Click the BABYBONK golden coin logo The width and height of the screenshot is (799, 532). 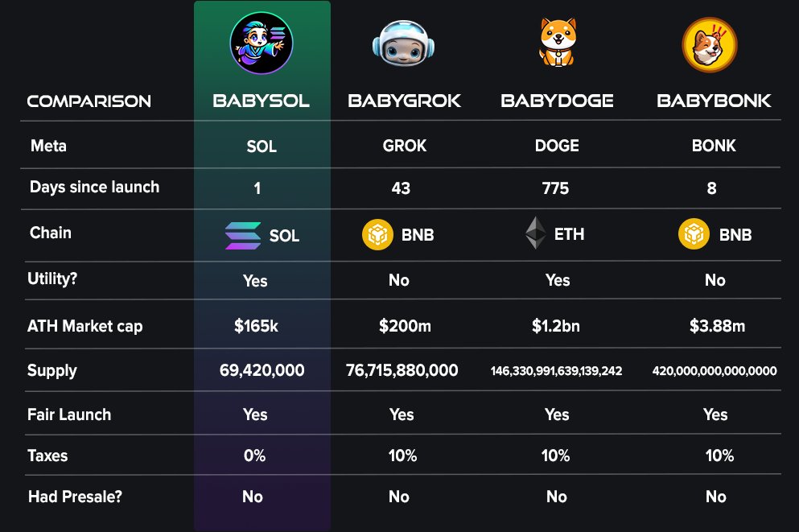point(710,45)
